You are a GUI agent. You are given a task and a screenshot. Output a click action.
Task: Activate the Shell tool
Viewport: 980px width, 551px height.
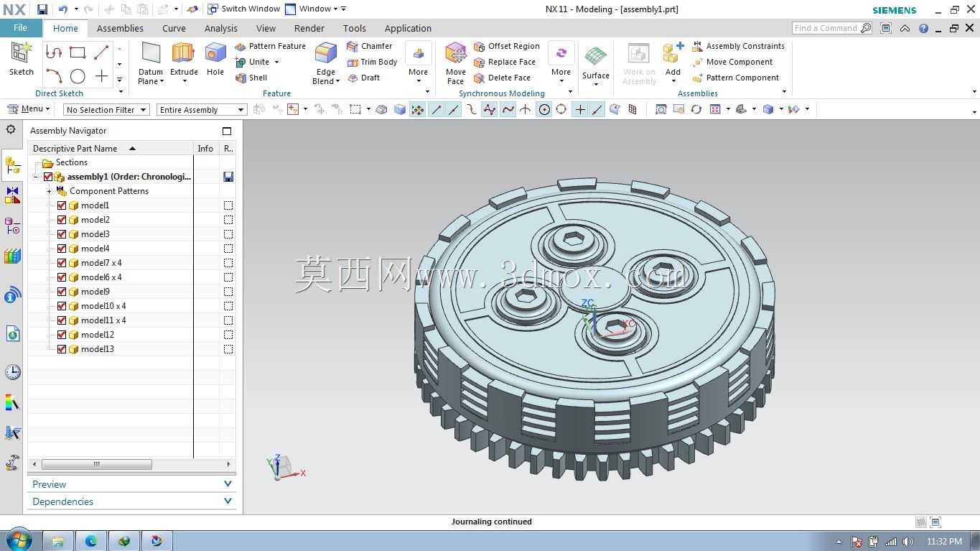click(x=251, y=78)
